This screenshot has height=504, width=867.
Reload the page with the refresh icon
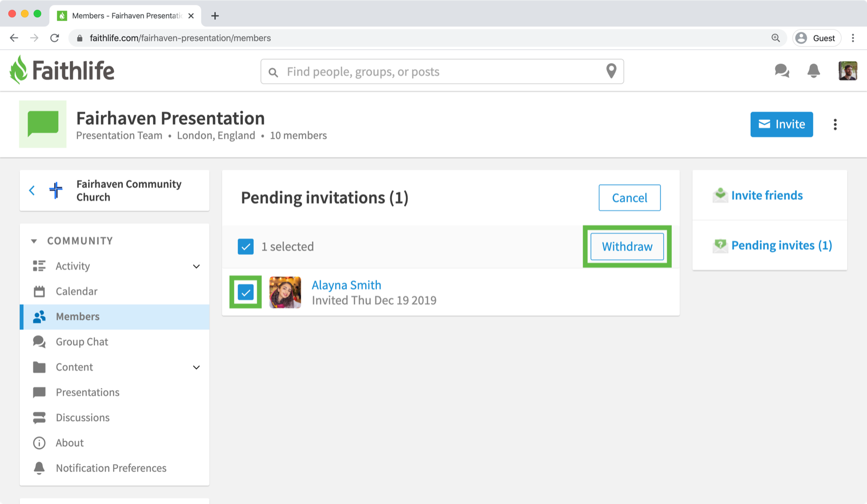(x=55, y=38)
